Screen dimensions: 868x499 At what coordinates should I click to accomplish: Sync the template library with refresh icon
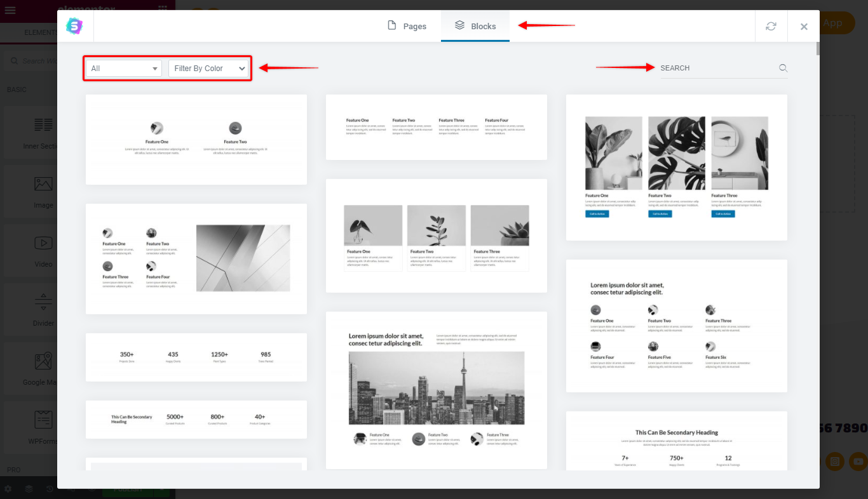coord(771,26)
